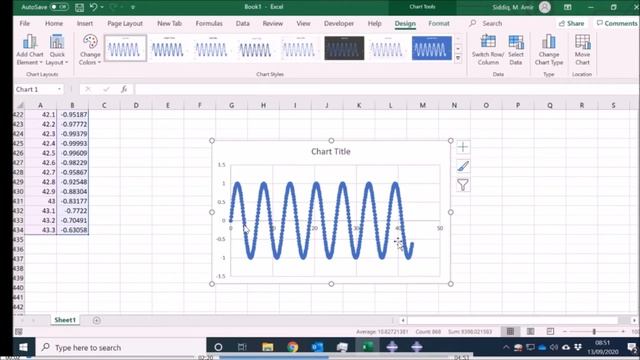Toggle the AutoSave switch
This screenshot has height=360, width=640.
point(59,7)
